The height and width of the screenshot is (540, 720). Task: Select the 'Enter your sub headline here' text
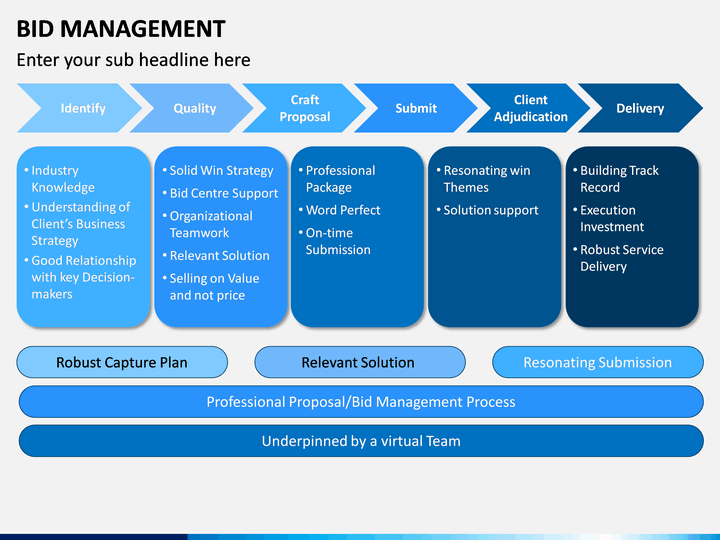[x=133, y=60]
